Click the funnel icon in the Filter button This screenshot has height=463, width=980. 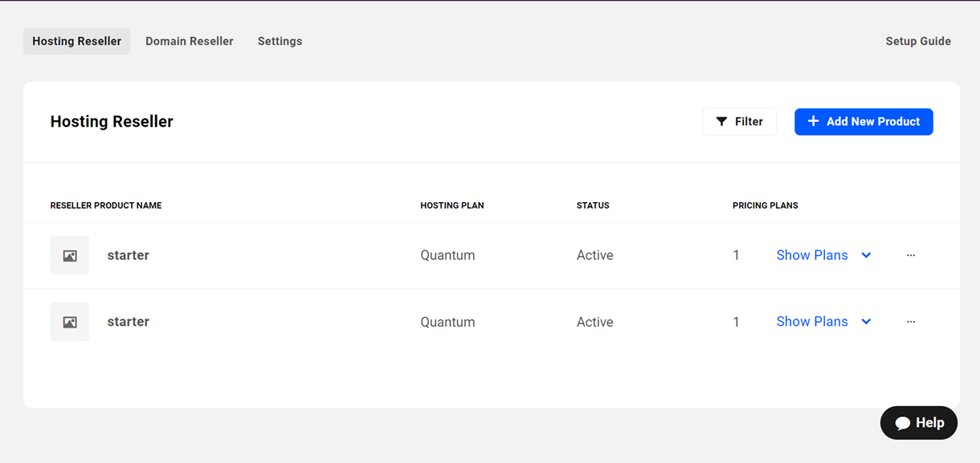pyautogui.click(x=721, y=122)
